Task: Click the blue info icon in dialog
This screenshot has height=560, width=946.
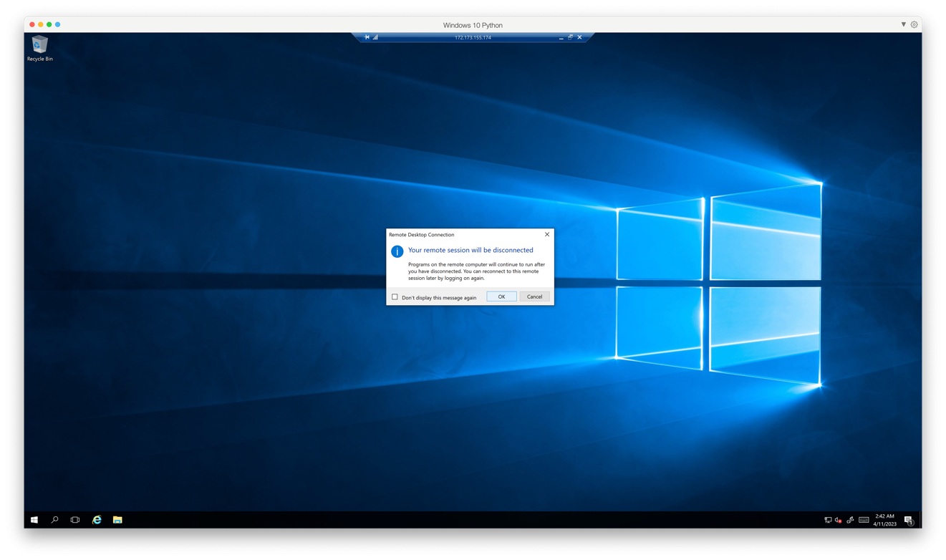Action: [x=397, y=251]
